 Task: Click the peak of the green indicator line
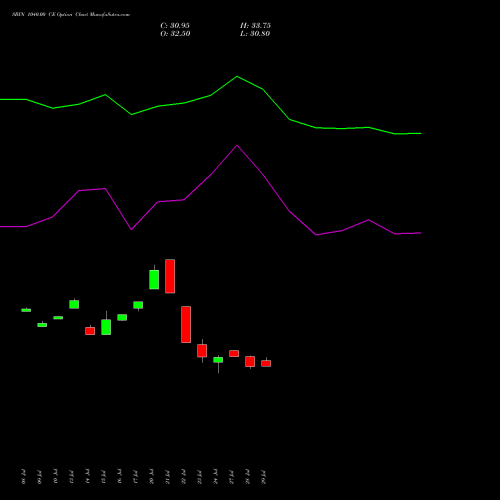click(237, 77)
